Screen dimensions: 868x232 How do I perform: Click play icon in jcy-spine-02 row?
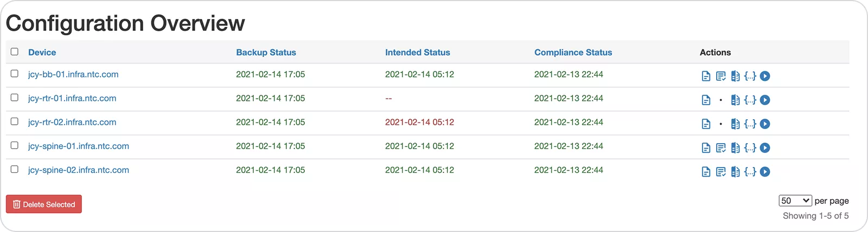[x=765, y=172]
